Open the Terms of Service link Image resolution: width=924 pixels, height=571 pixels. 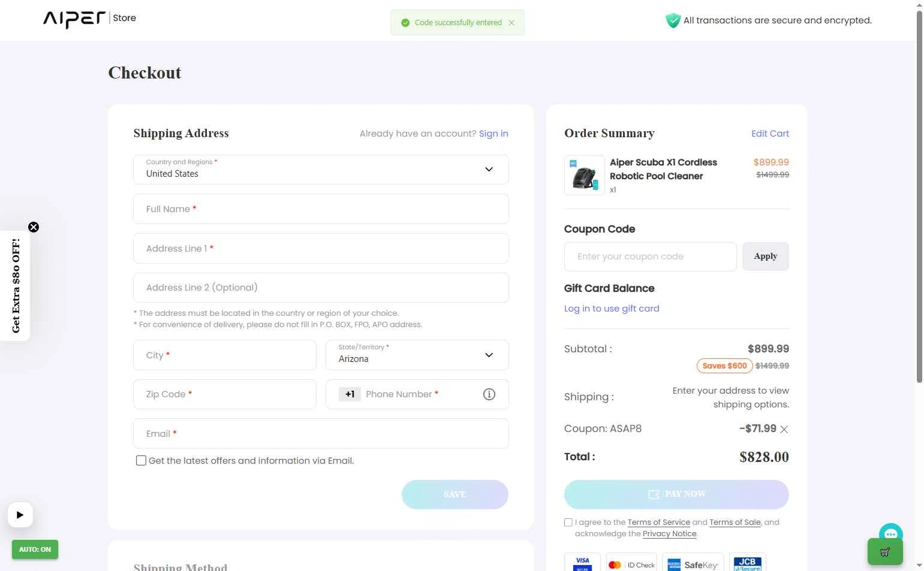click(659, 522)
